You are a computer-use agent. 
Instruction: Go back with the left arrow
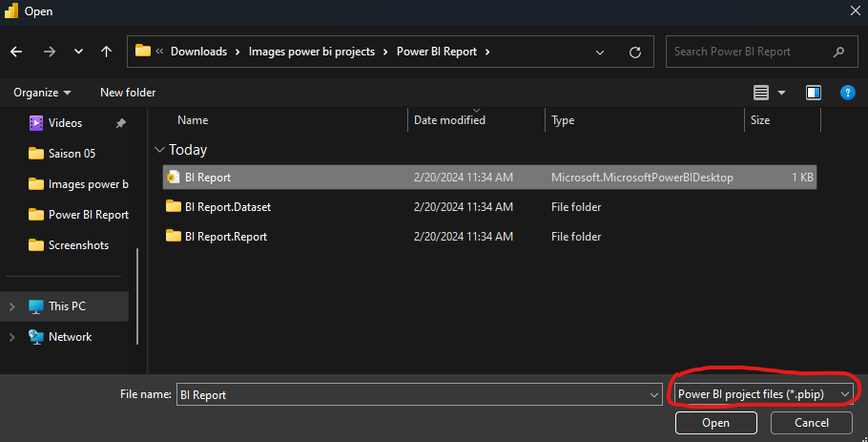pos(16,52)
